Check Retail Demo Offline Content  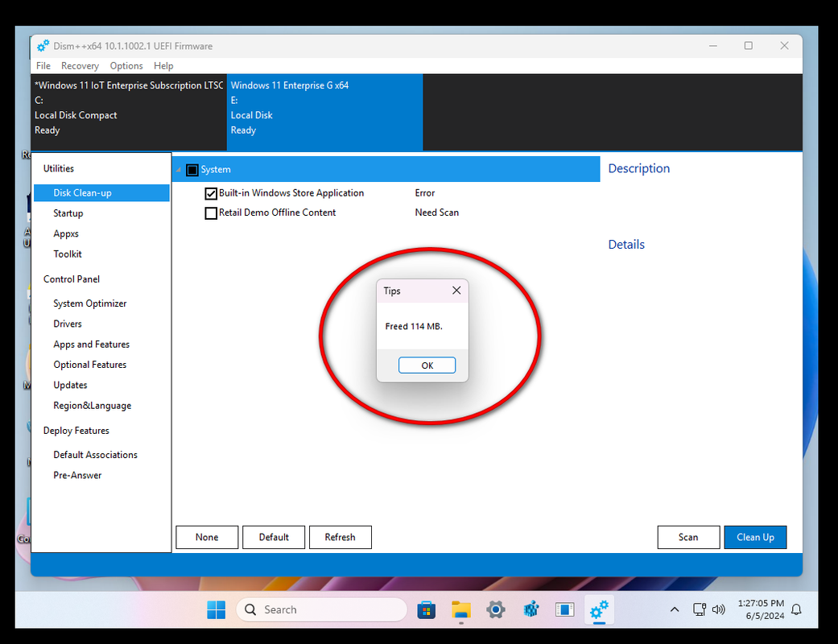click(x=211, y=213)
